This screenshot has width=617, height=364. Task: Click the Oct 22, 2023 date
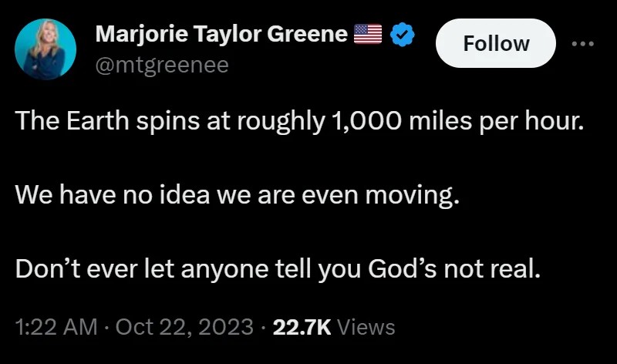[x=184, y=327]
